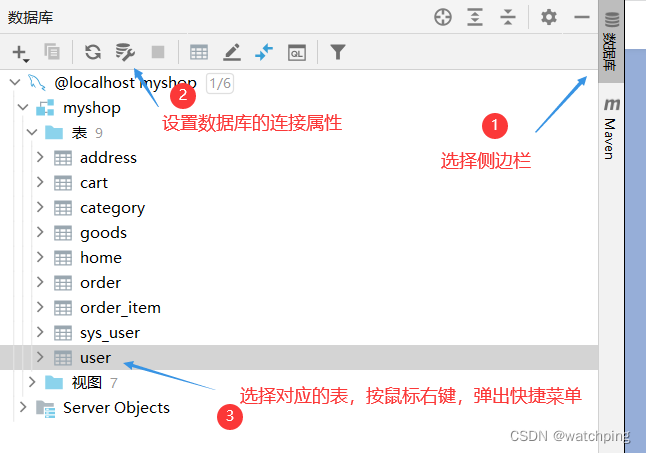Open table editor grid icon in toolbar
The image size is (646, 453).
(x=199, y=52)
